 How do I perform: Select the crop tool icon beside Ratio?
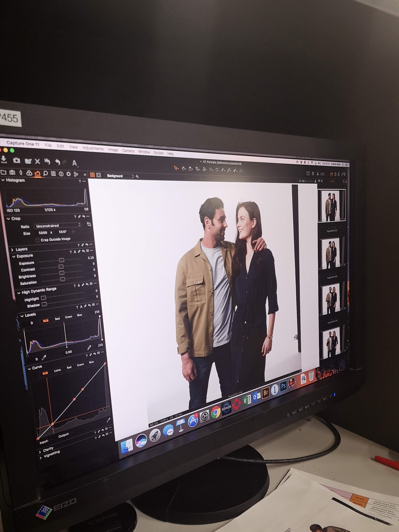pos(89,224)
